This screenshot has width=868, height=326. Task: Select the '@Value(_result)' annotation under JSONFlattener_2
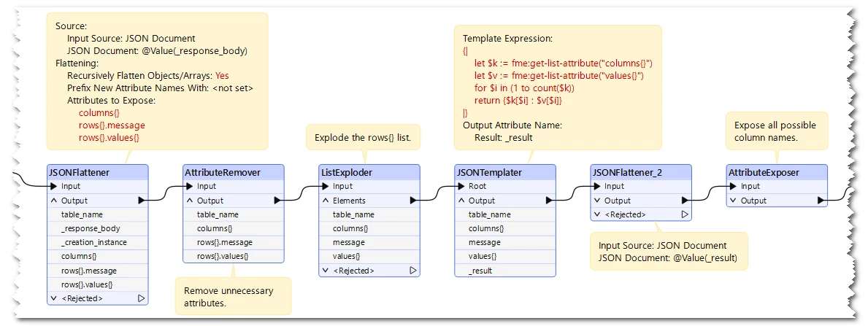point(669,252)
